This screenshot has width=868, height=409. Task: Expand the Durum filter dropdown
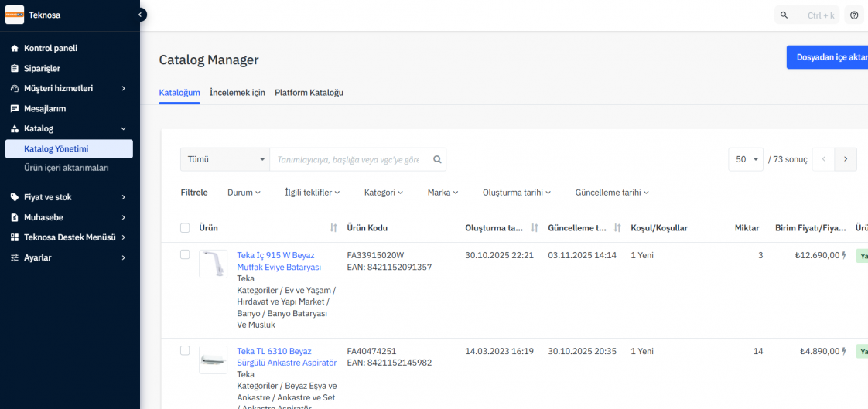click(x=244, y=193)
